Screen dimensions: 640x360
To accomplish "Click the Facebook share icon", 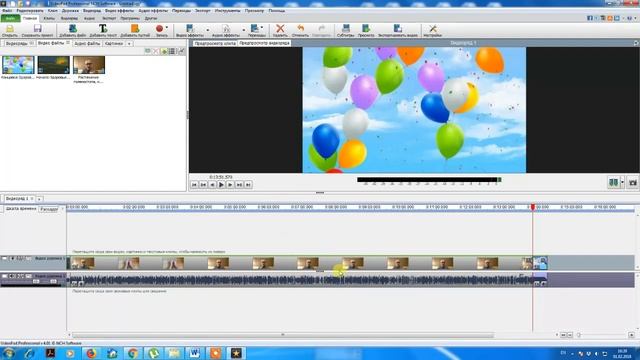I will (x=589, y=18).
